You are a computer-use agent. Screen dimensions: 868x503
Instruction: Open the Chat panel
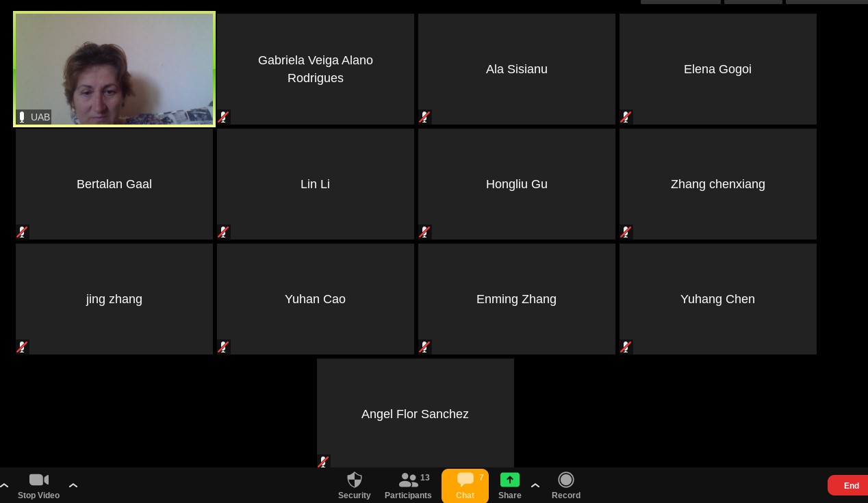pyautogui.click(x=465, y=485)
